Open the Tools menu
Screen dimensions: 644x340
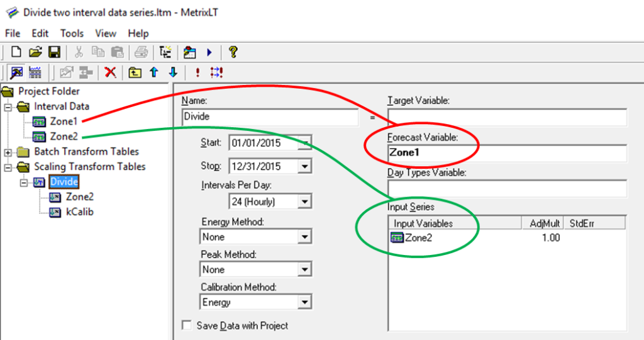click(x=72, y=33)
